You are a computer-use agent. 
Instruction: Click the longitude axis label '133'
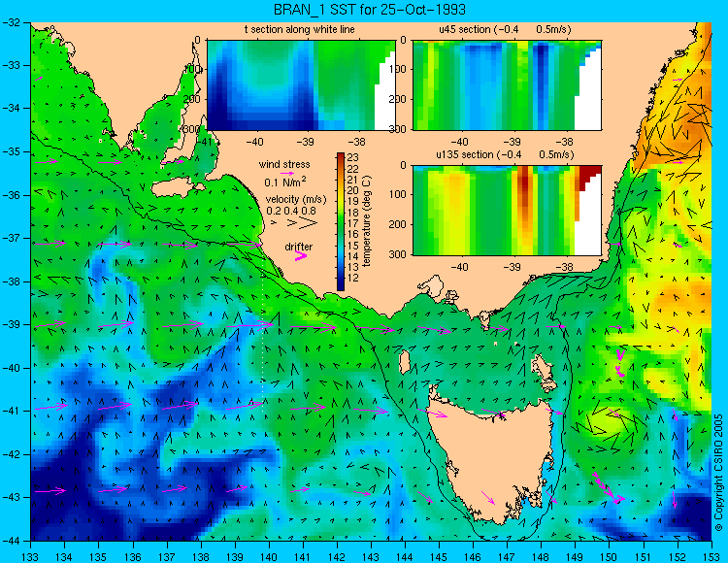coord(31,556)
